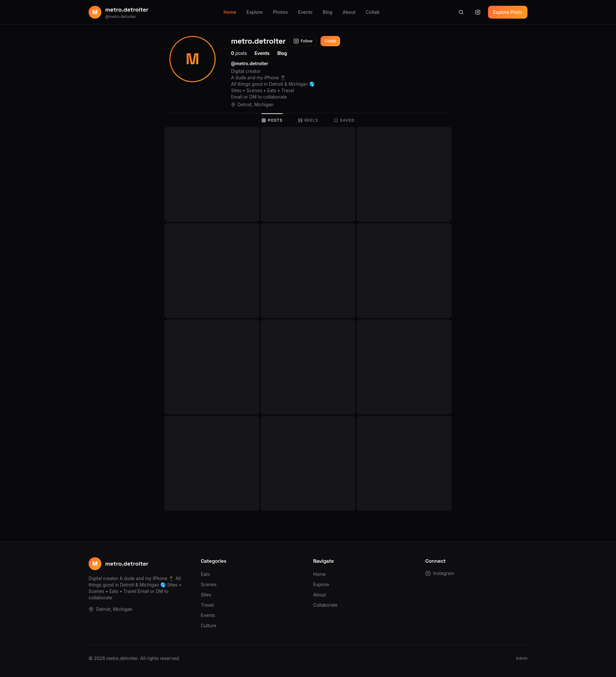This screenshot has height=677, width=616.
Task: Open Scenes category in footer
Action: click(209, 584)
